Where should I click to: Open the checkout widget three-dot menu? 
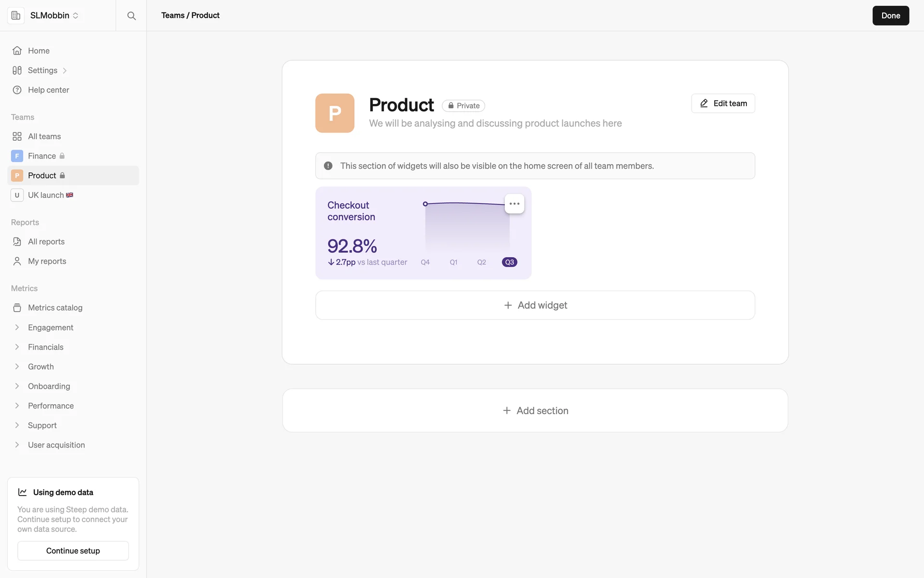pyautogui.click(x=514, y=204)
